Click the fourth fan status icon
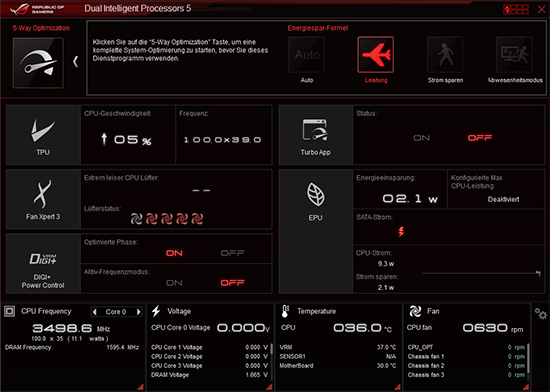Viewport: 550px width, 392px height. pyautogui.click(x=182, y=219)
